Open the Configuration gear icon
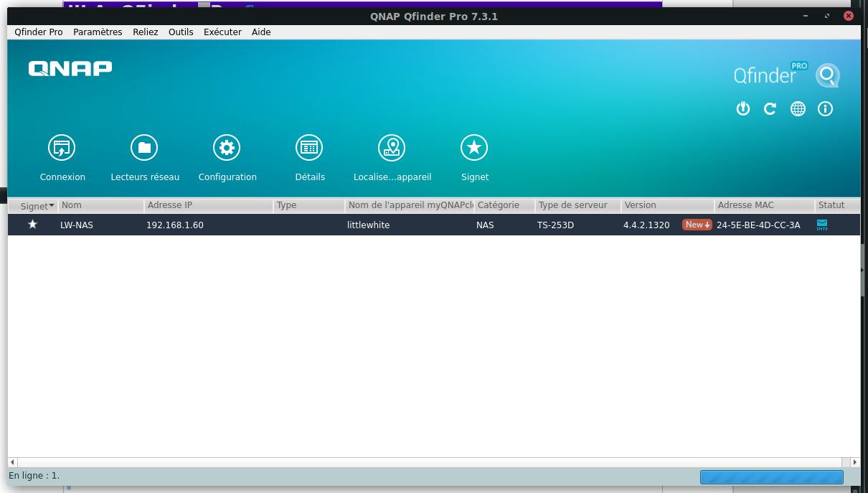The image size is (868, 493). [227, 148]
